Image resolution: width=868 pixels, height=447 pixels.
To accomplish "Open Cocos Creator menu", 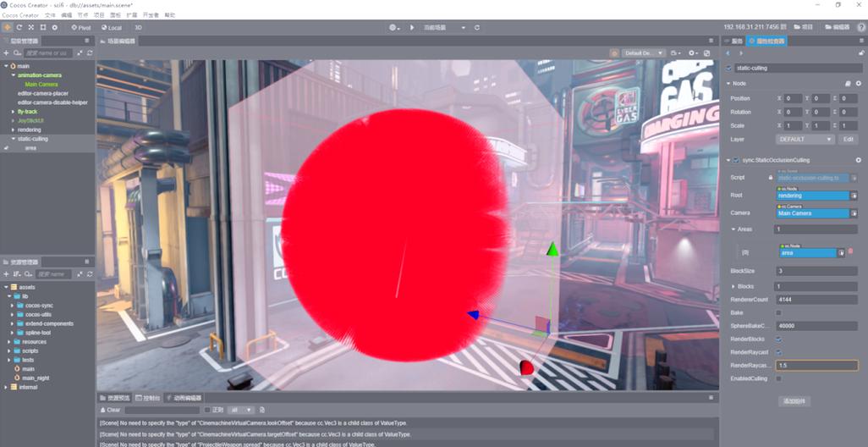I will click(20, 15).
